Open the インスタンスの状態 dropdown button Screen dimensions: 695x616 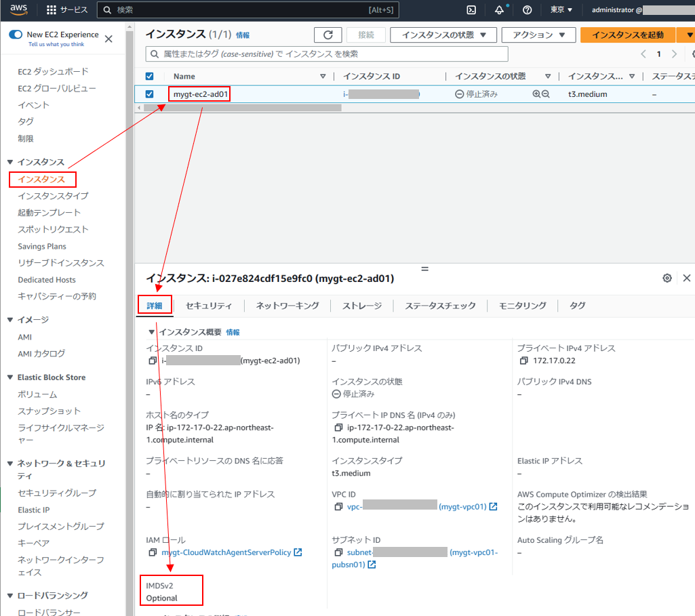coord(443,35)
